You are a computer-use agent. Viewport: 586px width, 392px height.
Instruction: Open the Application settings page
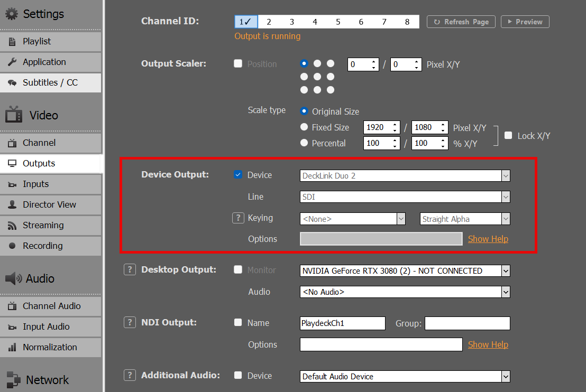[50, 62]
